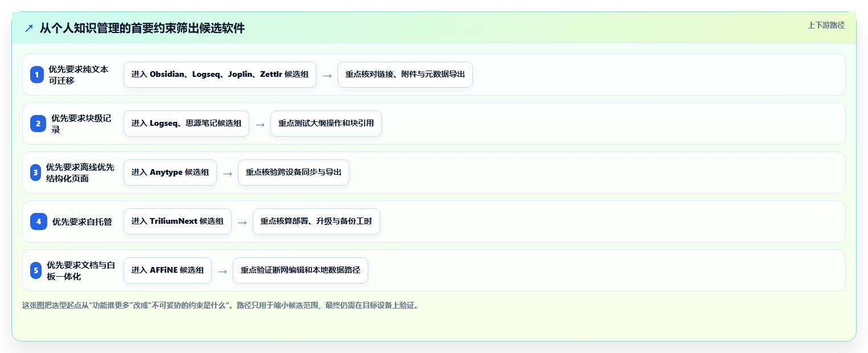The width and height of the screenshot is (868, 353).
Task: Click the arrow after the AFFiNE candidate box
Action: (222, 271)
